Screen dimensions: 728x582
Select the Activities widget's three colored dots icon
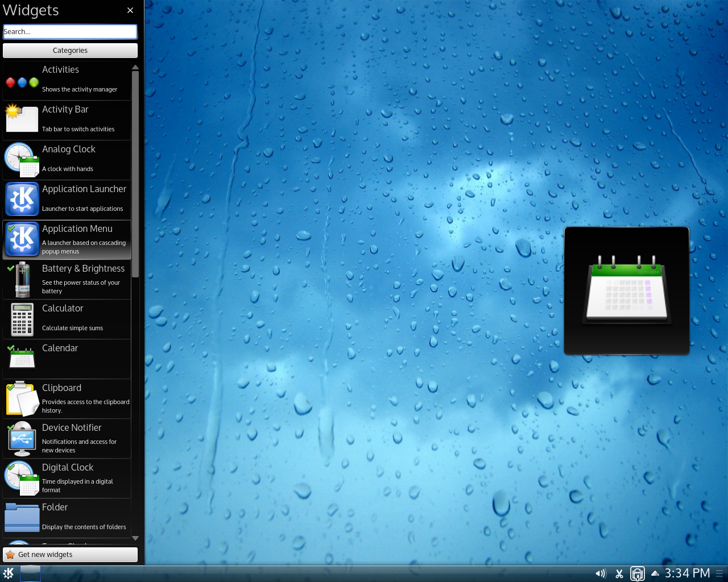[x=22, y=82]
